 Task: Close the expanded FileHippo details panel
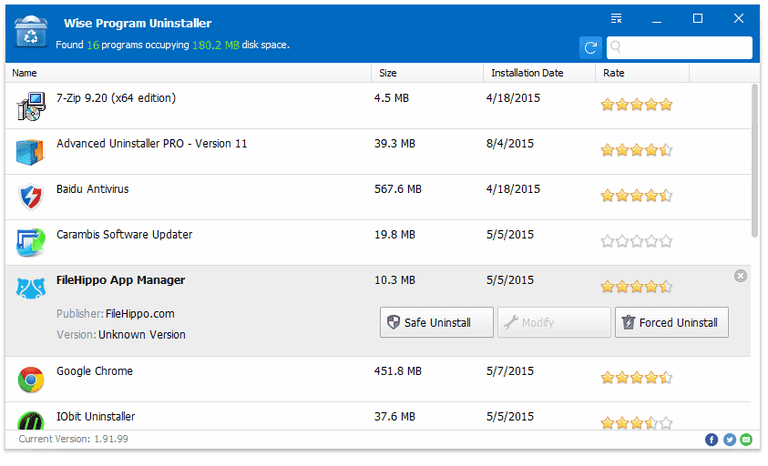(742, 276)
